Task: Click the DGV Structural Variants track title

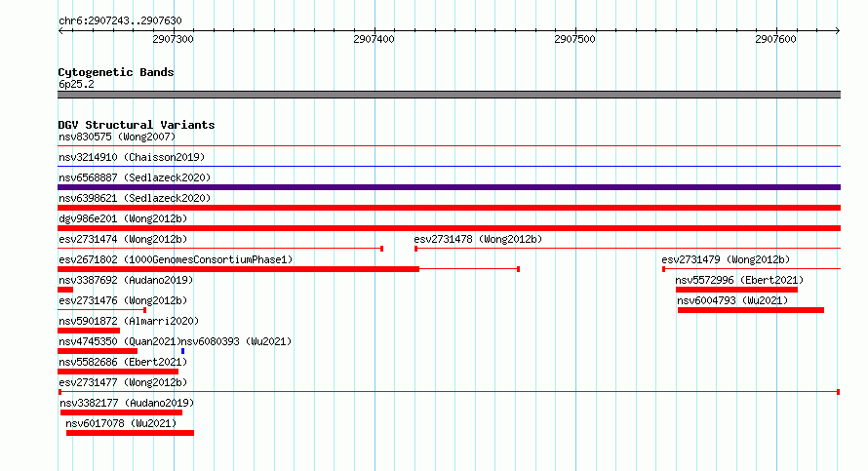Action: 137,125
